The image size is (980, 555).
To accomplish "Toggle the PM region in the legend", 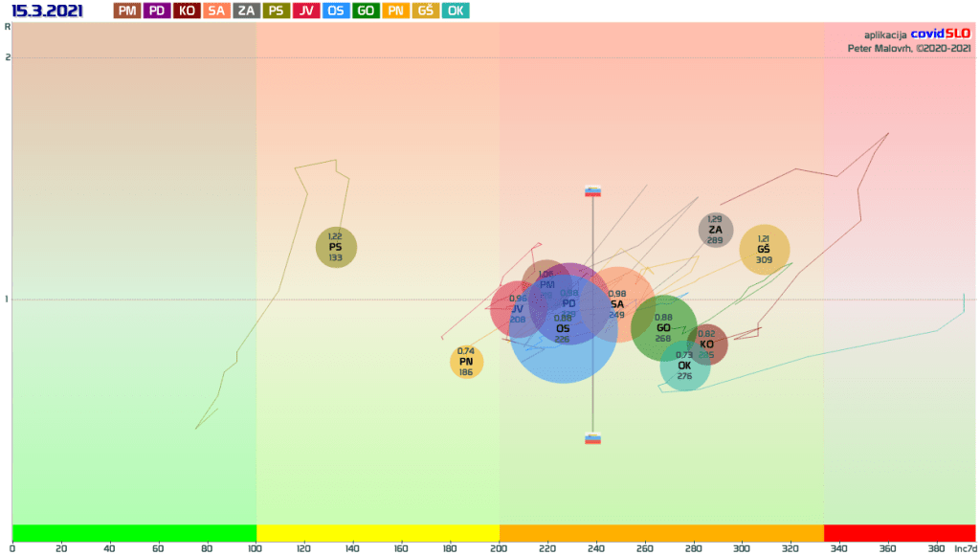I will 127,11.
